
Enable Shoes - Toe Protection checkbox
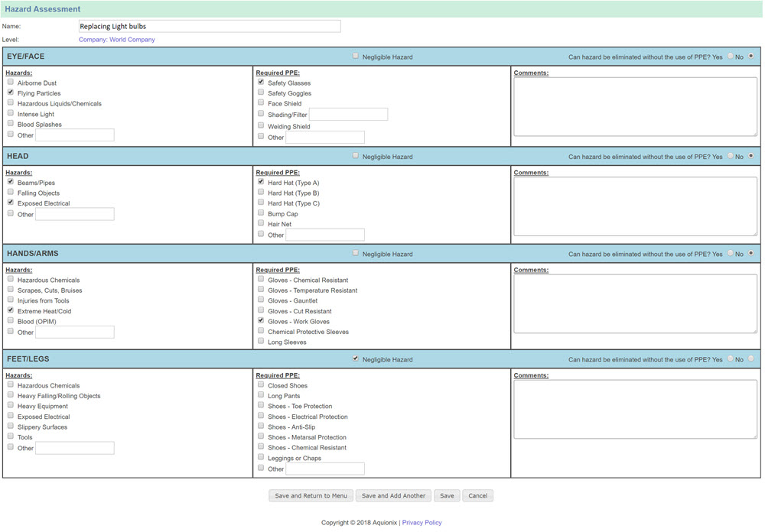(x=261, y=405)
